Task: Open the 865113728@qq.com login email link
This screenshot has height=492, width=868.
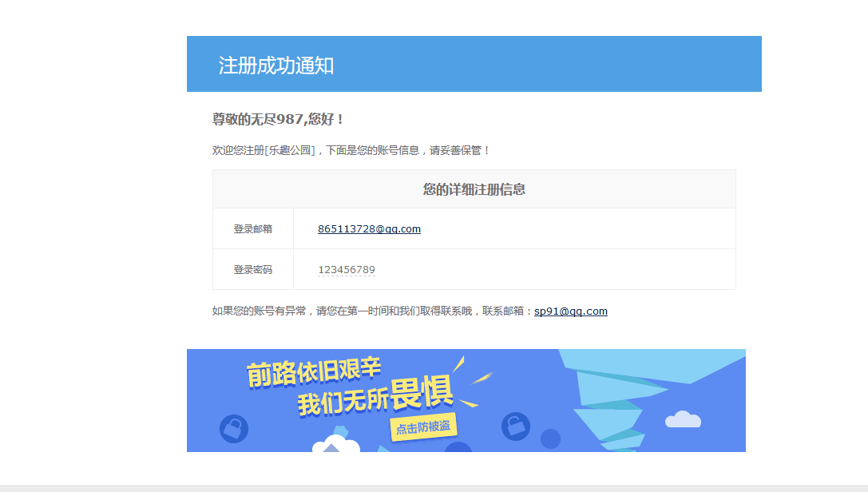Action: pyautogui.click(x=369, y=228)
